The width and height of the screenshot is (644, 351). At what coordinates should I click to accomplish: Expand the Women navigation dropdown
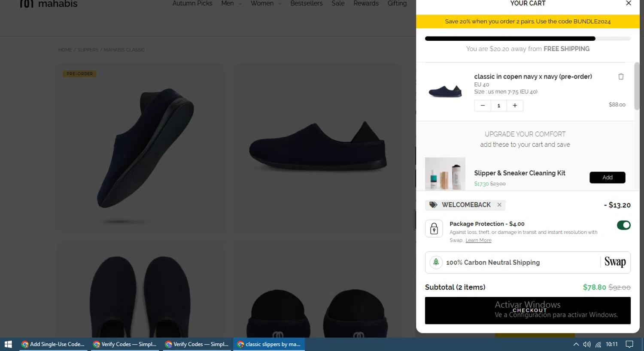click(x=266, y=3)
